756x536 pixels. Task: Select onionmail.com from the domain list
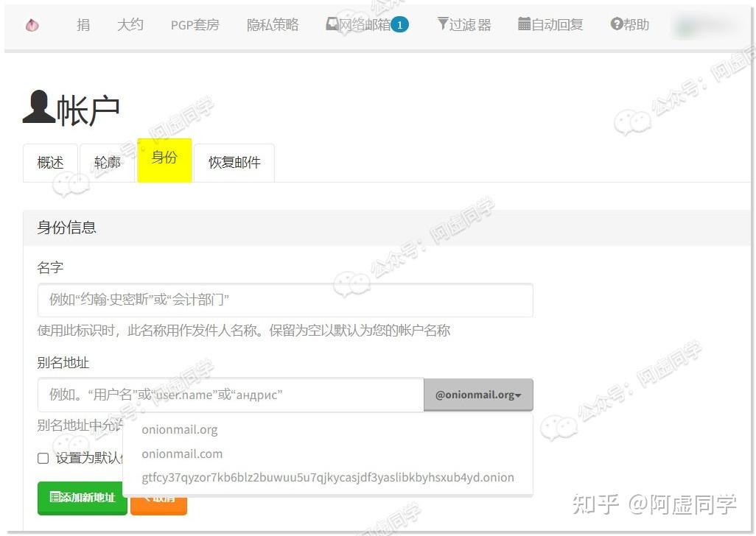coord(182,454)
